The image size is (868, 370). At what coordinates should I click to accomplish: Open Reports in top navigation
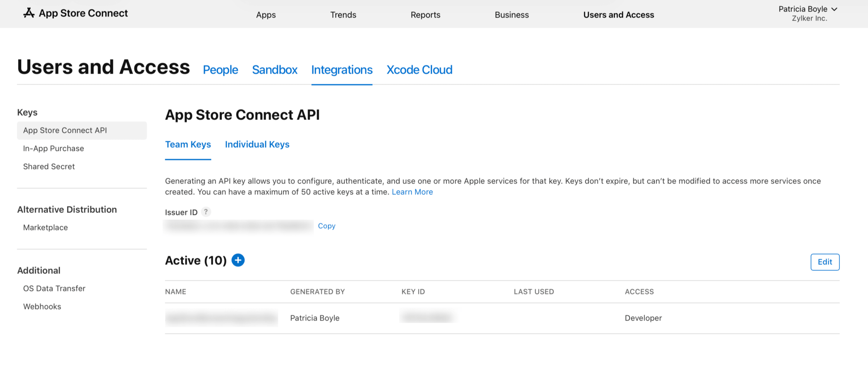tap(425, 15)
